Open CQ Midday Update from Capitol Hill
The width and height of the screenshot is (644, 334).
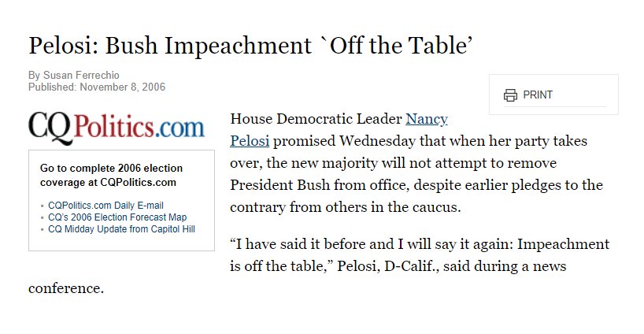pos(121,229)
